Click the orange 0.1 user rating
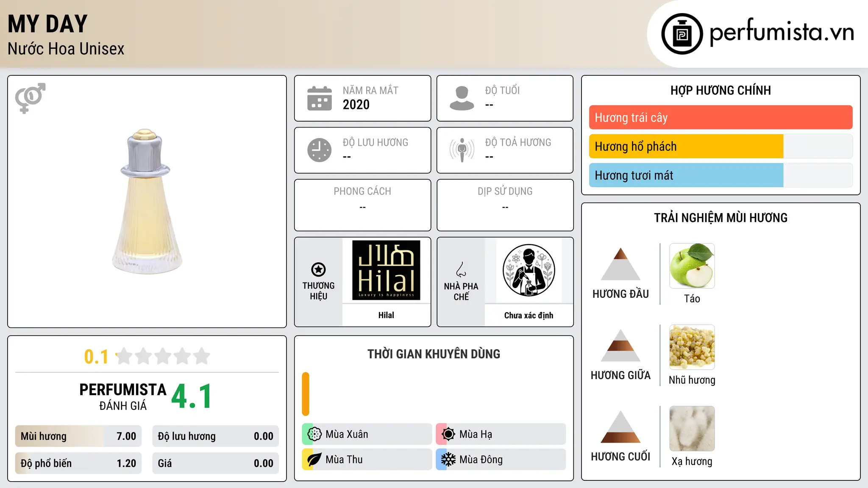The image size is (868, 488). pyautogui.click(x=96, y=357)
